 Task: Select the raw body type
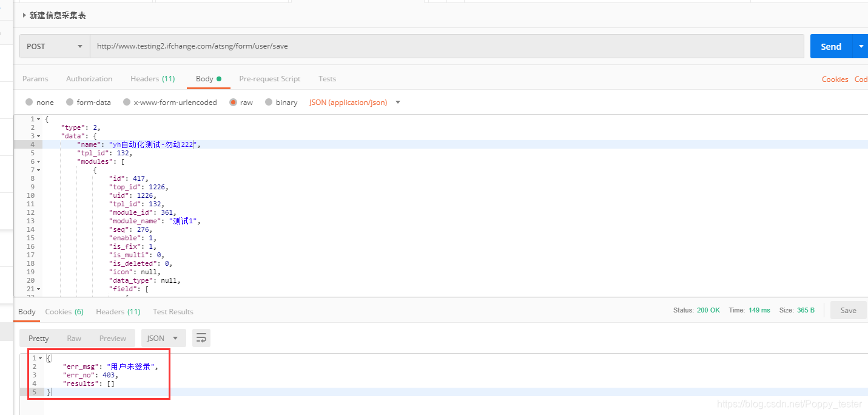point(241,103)
